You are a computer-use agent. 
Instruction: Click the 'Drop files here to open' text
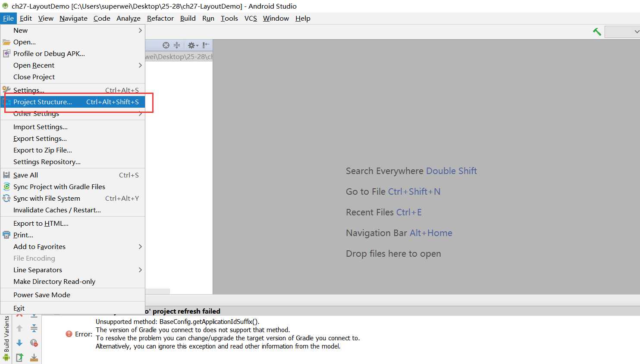393,254
